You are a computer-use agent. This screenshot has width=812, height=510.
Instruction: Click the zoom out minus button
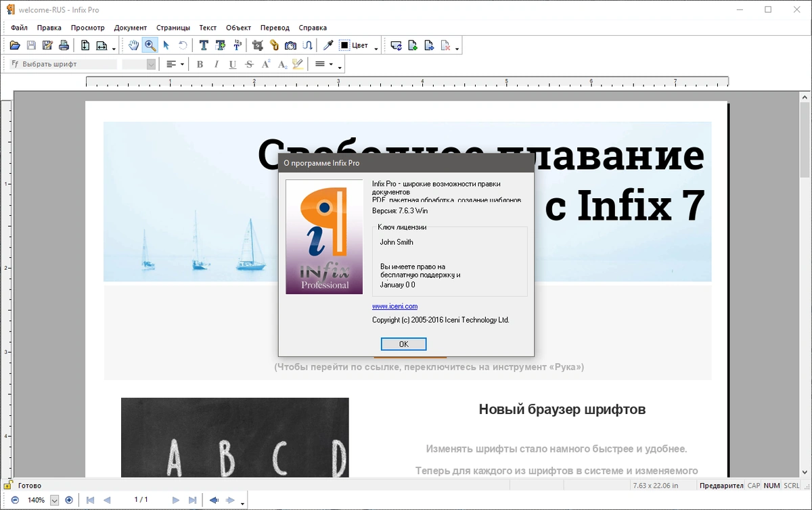tap(15, 500)
